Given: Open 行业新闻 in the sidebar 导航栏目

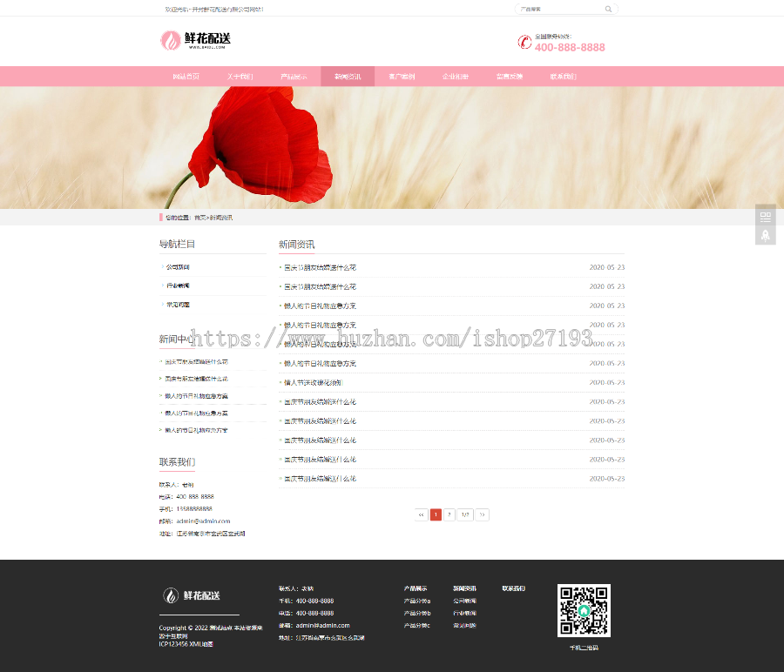Looking at the screenshot, I should pos(178,286).
